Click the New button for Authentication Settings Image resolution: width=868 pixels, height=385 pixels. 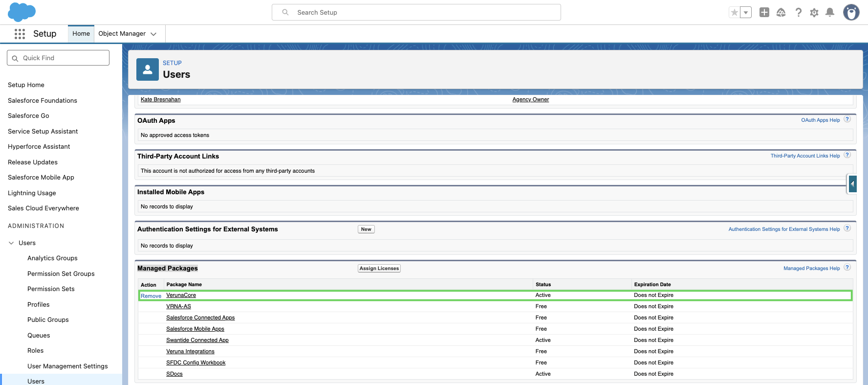coord(366,229)
